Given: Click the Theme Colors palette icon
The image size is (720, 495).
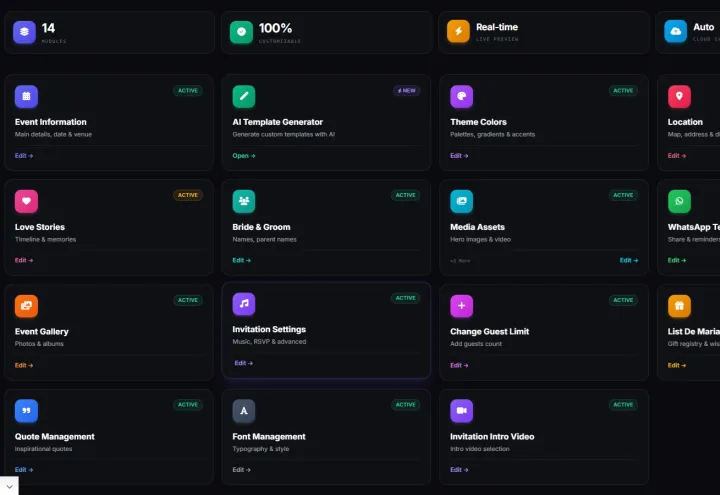Looking at the screenshot, I should 461,96.
